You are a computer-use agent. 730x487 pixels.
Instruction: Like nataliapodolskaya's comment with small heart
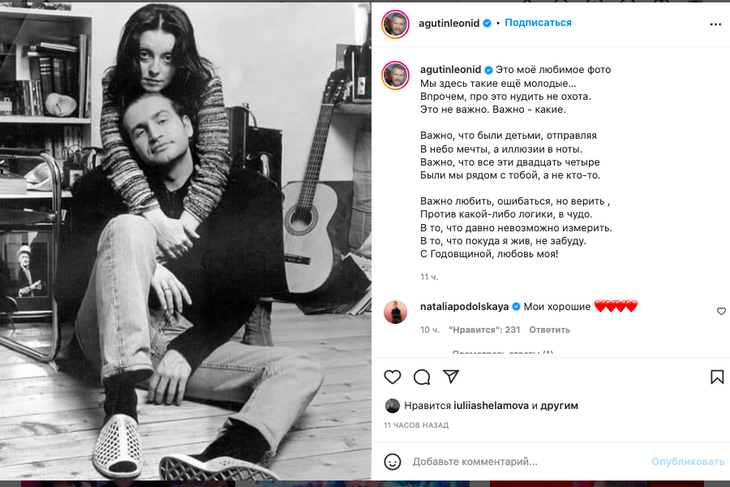[x=721, y=311]
